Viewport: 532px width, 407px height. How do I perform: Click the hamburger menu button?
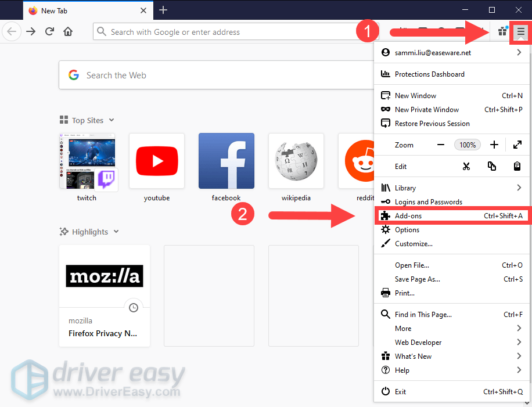pos(520,31)
